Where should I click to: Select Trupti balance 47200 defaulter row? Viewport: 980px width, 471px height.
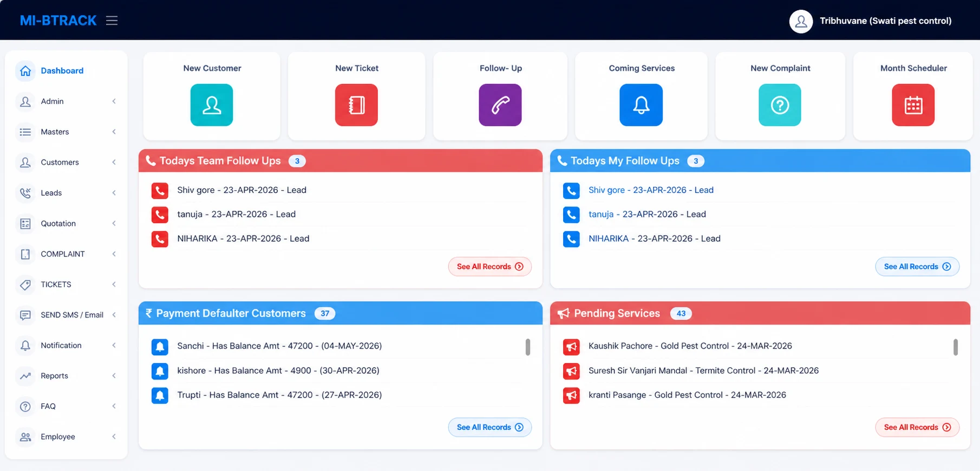pyautogui.click(x=279, y=395)
